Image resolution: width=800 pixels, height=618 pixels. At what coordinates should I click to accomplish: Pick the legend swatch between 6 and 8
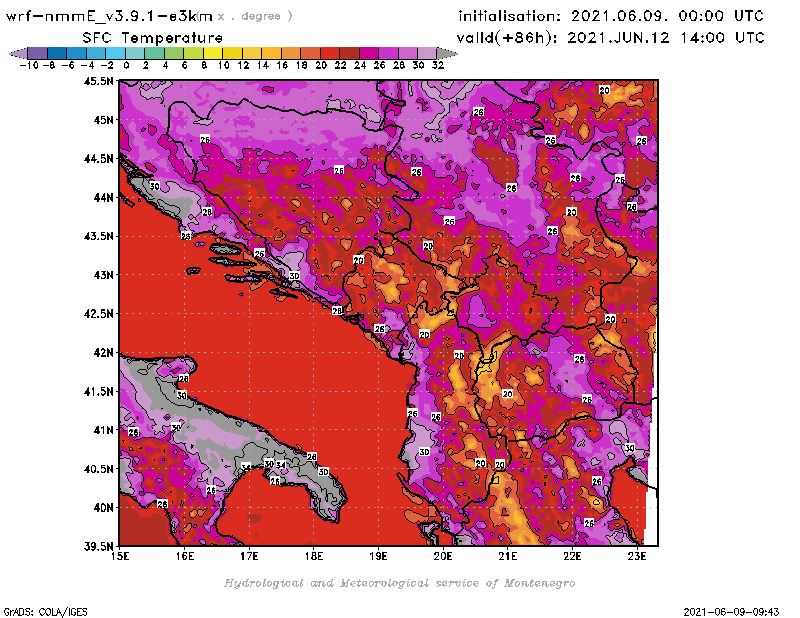click(x=193, y=53)
